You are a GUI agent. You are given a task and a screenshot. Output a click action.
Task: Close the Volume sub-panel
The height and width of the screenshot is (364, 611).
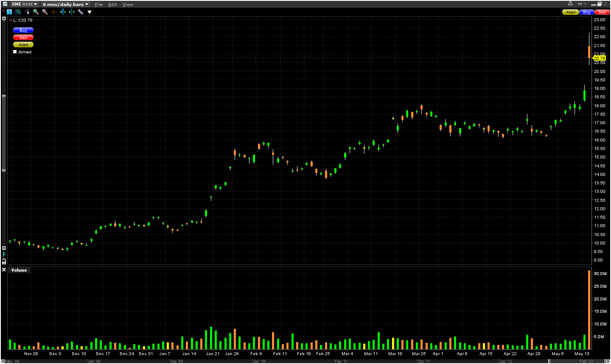4,270
